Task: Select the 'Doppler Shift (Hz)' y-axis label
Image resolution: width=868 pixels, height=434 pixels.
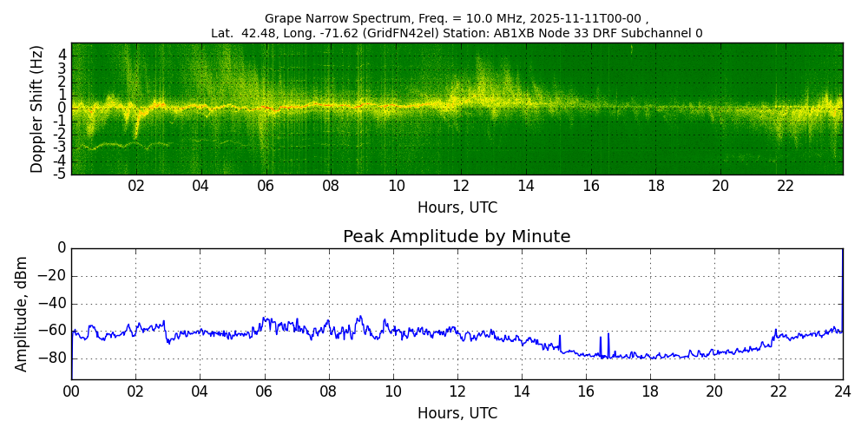Action: [x=36, y=108]
